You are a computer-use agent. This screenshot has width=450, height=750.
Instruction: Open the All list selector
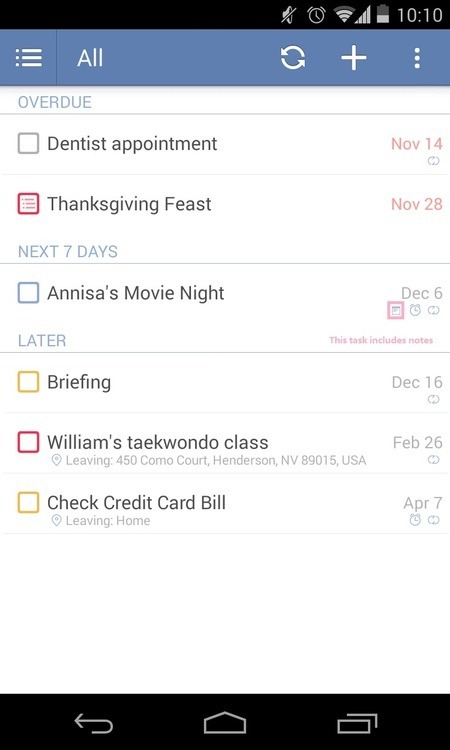90,58
